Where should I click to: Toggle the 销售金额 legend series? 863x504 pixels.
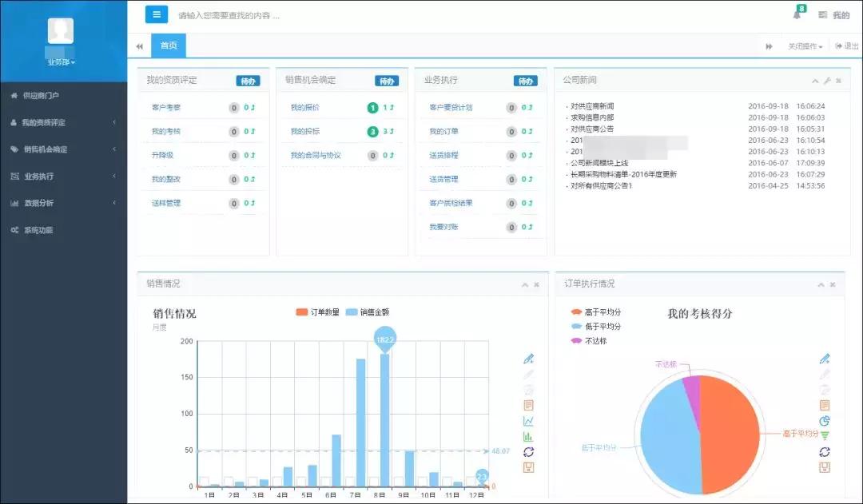(x=368, y=312)
